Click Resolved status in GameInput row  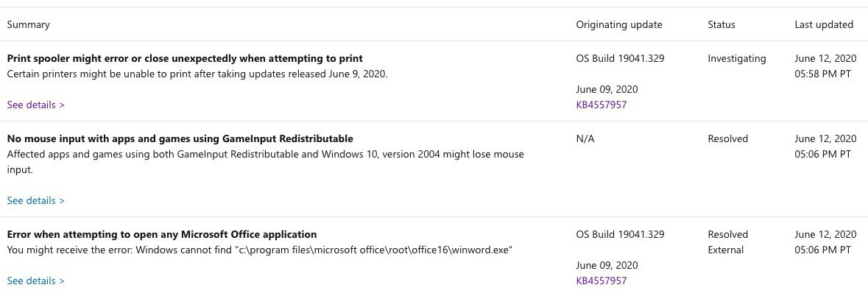(x=727, y=138)
